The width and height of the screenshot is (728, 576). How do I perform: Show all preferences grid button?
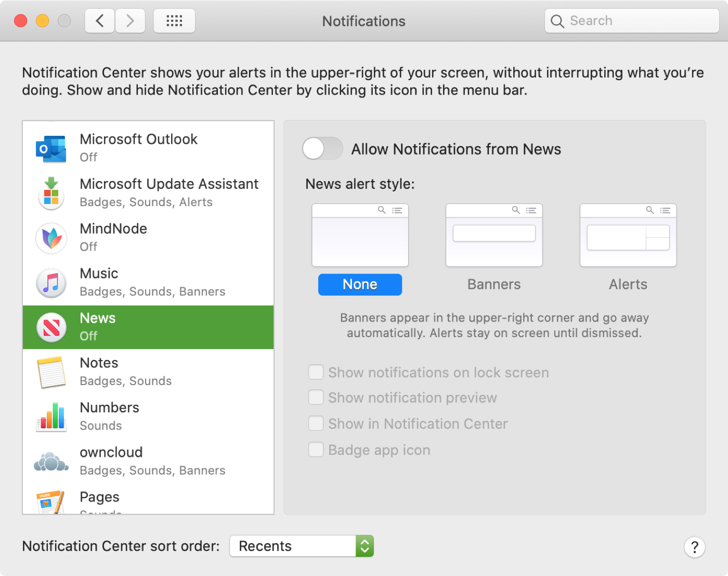coord(174,21)
